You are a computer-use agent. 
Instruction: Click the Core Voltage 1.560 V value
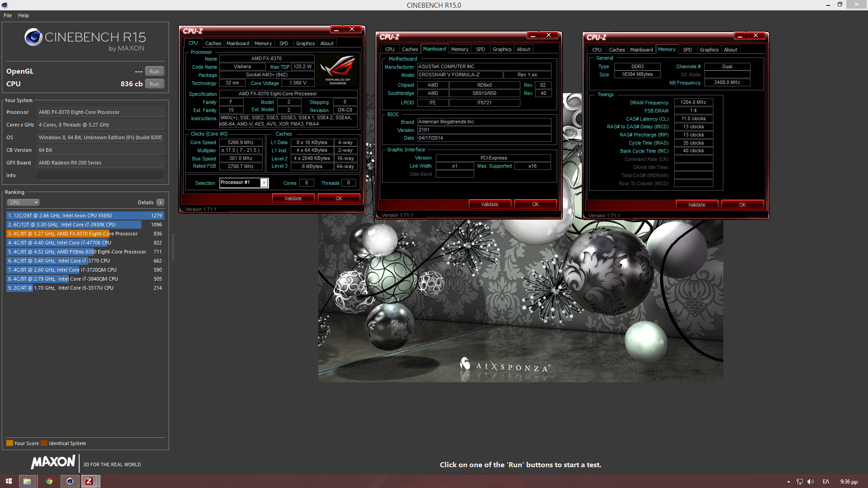coord(298,83)
